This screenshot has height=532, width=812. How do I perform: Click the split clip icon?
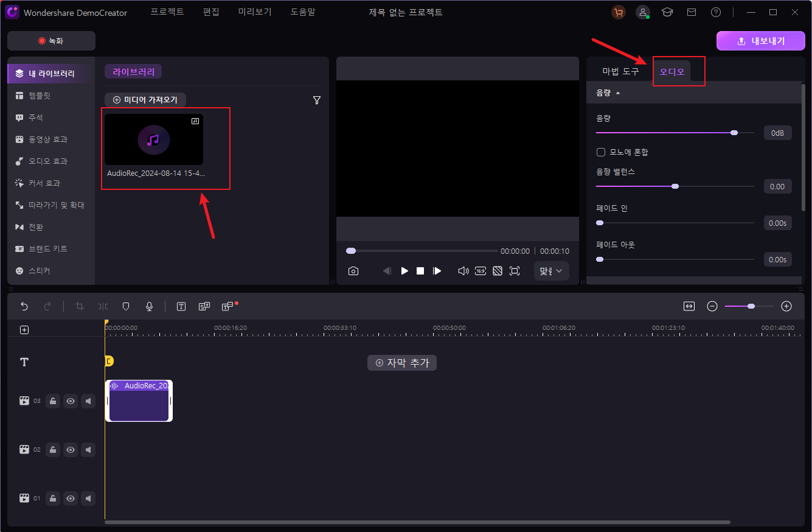[103, 306]
